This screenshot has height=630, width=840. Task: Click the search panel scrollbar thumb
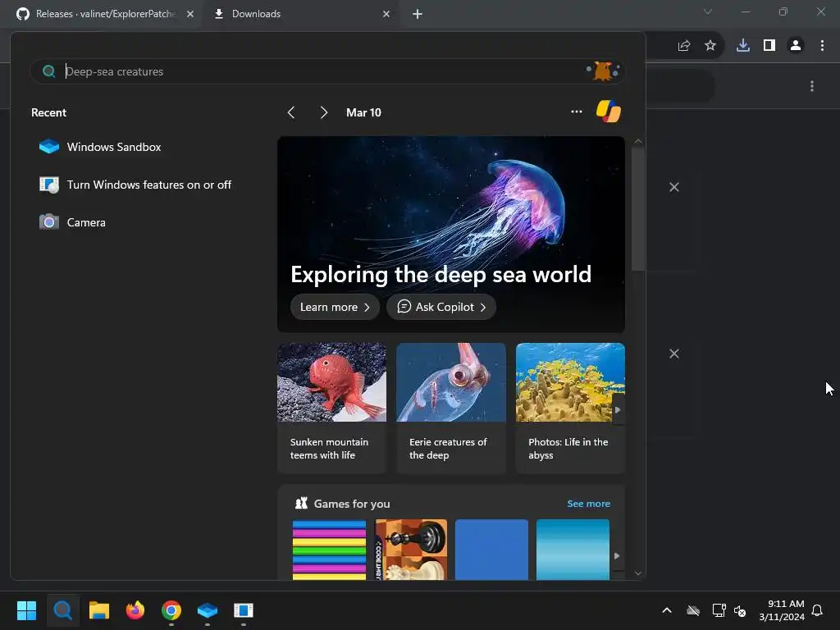point(638,209)
